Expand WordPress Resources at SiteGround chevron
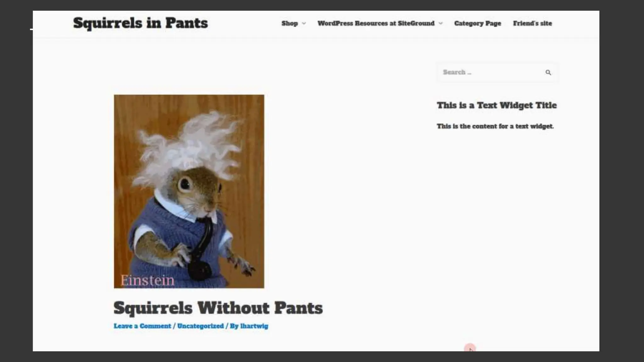 click(441, 24)
